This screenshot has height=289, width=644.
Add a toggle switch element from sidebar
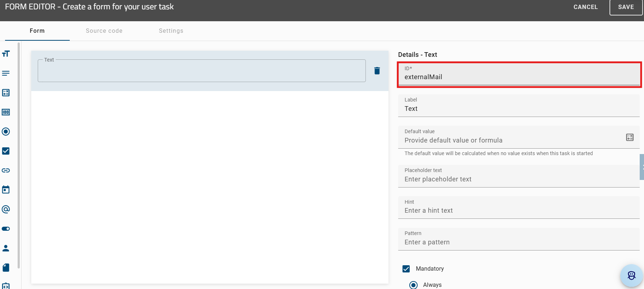(6, 229)
